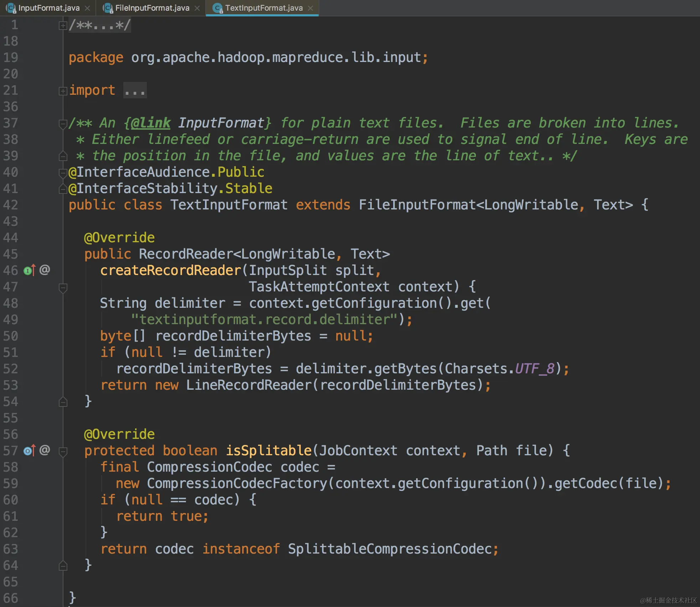Switch to the FileInputFormat.java tab

[152, 8]
